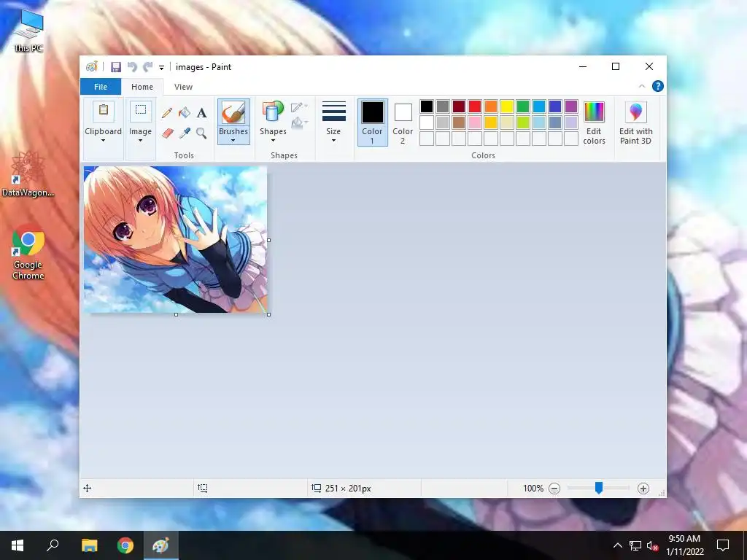Click zoom out minus button in status bar
747x560 pixels.
coord(554,489)
